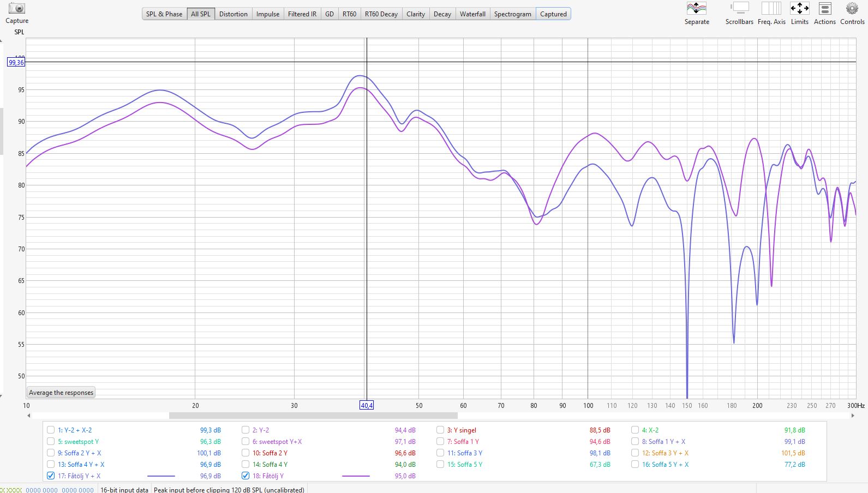Click the 40,4 frequency cursor readout

[x=367, y=405]
